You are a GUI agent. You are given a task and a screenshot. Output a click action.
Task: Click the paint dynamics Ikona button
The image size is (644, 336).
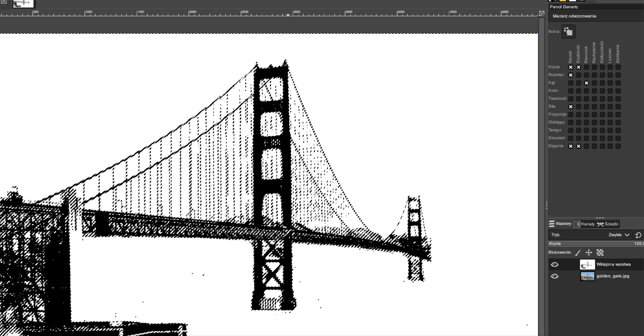coord(568,31)
